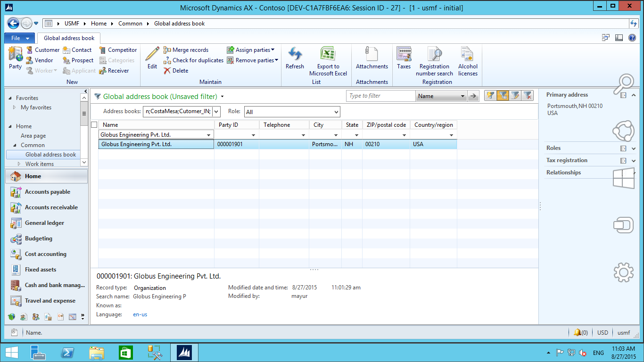The height and width of the screenshot is (362, 644).
Task: Select Area page in navigation tree
Action: click(x=33, y=136)
